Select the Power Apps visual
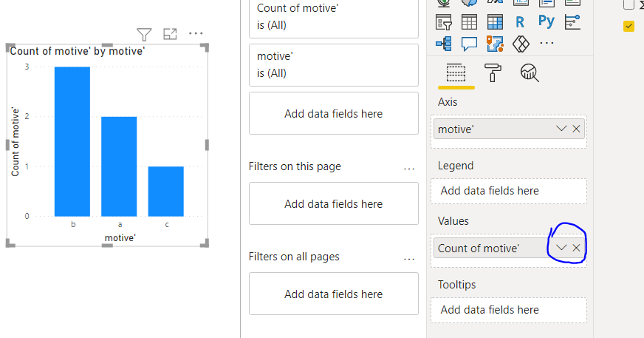Viewport: 644px width, 338px height. click(521, 44)
